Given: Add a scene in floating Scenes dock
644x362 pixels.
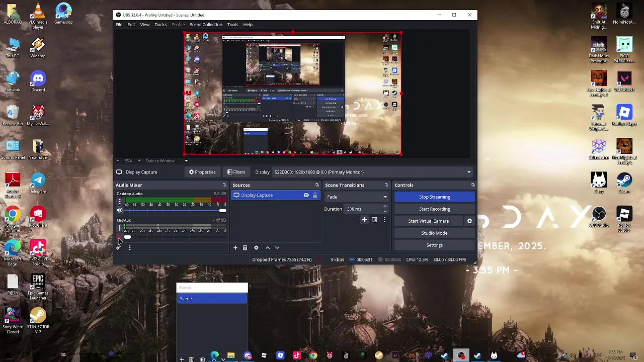Looking at the screenshot, I should [182, 359].
